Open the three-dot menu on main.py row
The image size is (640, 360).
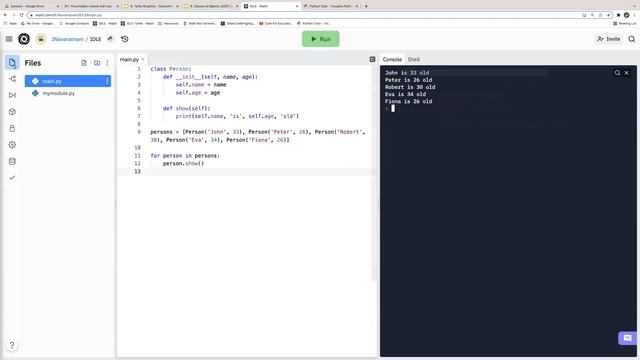click(x=107, y=81)
